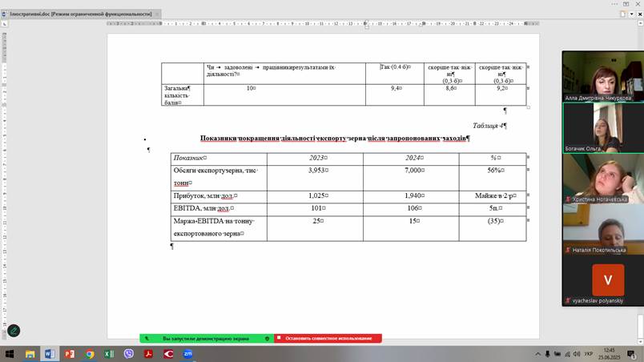
Task: Open the Zoom app taskbar icon
Action: (x=188, y=353)
